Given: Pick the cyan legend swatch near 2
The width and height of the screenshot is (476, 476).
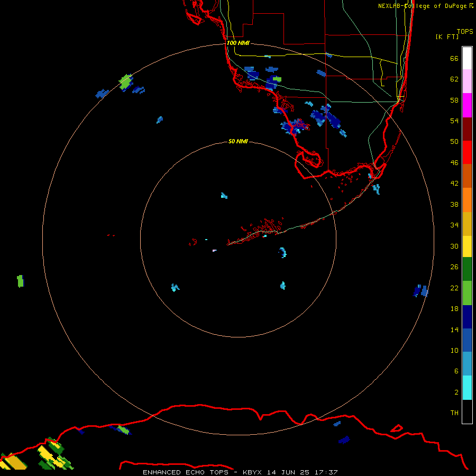Looking at the screenshot, I should (467, 388).
